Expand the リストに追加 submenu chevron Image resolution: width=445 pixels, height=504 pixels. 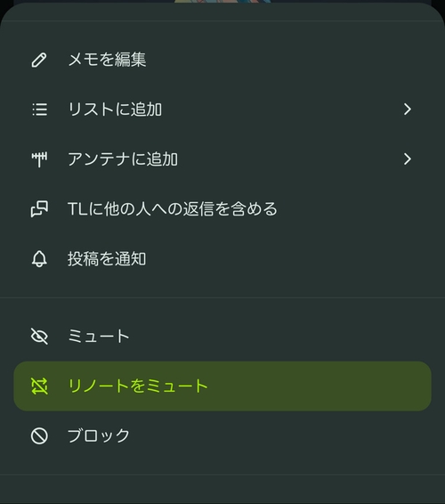(x=408, y=110)
